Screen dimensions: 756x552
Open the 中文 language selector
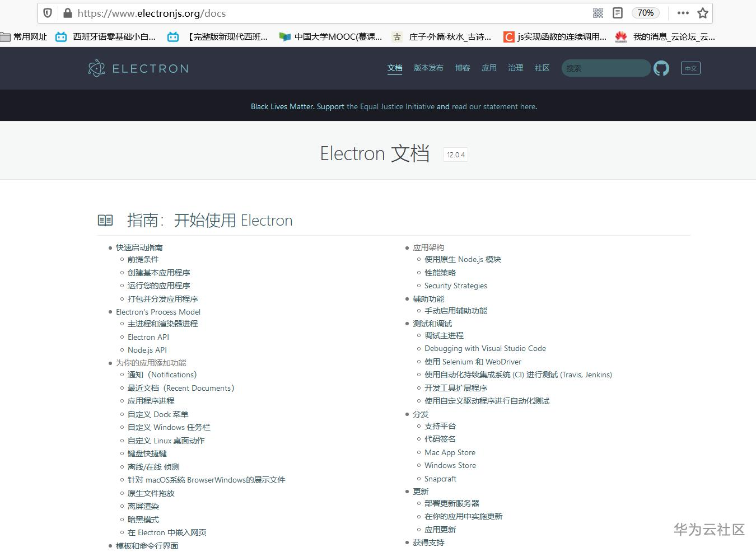[x=690, y=68]
